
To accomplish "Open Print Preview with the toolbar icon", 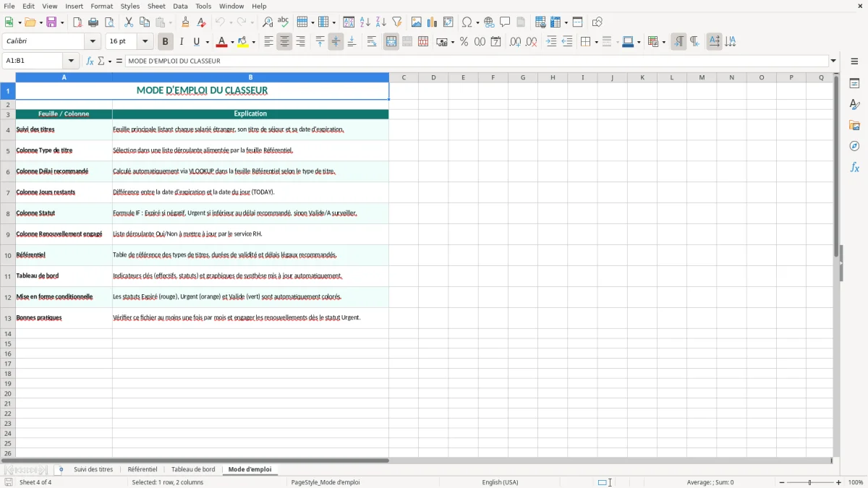I will click(109, 22).
